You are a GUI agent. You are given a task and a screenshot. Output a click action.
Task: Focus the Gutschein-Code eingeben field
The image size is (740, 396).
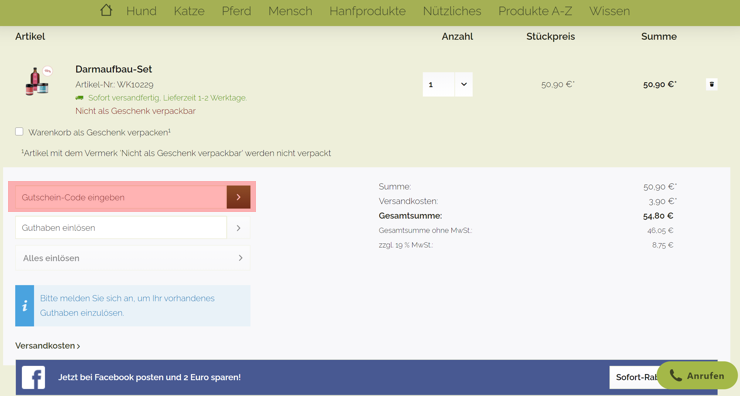(121, 197)
